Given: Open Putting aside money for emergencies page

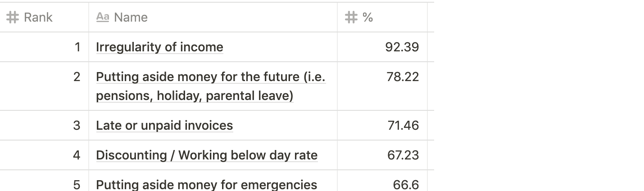Looking at the screenshot, I should click(206, 185).
